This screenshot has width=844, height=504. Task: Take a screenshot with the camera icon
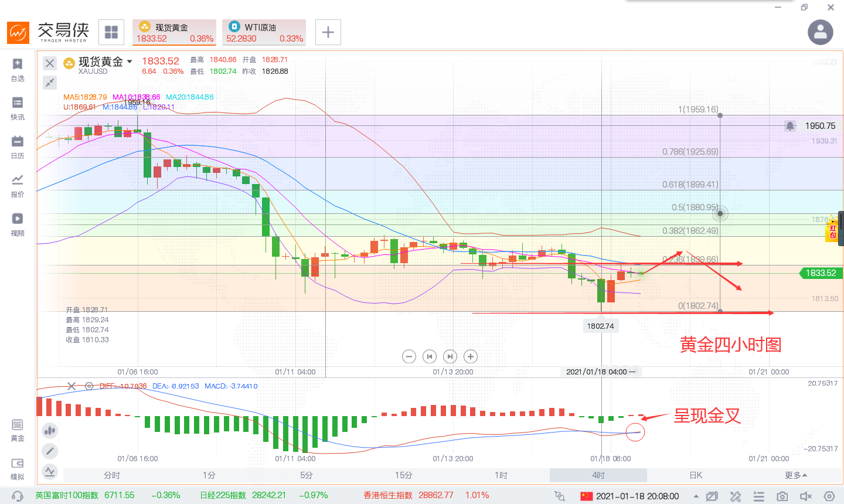pos(782,496)
